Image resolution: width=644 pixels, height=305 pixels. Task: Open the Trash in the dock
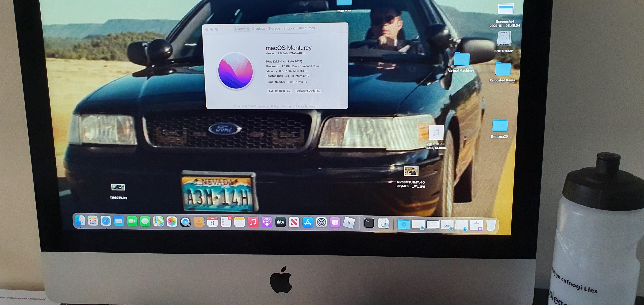point(491,225)
